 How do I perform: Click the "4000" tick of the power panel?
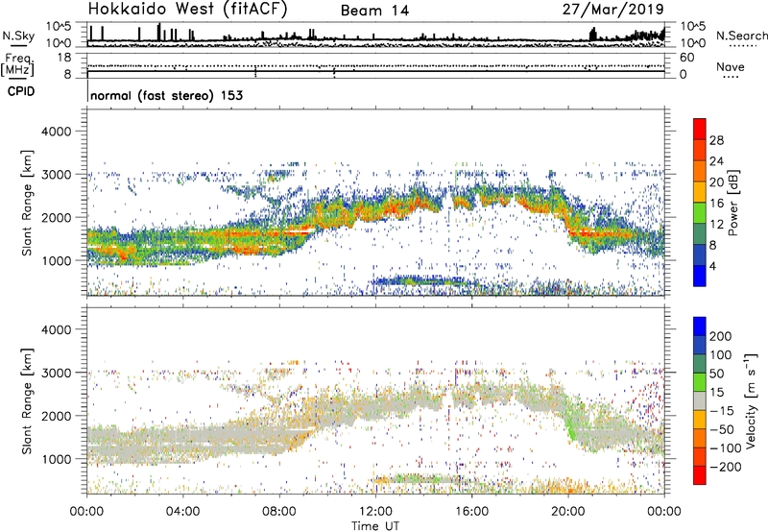(56, 132)
